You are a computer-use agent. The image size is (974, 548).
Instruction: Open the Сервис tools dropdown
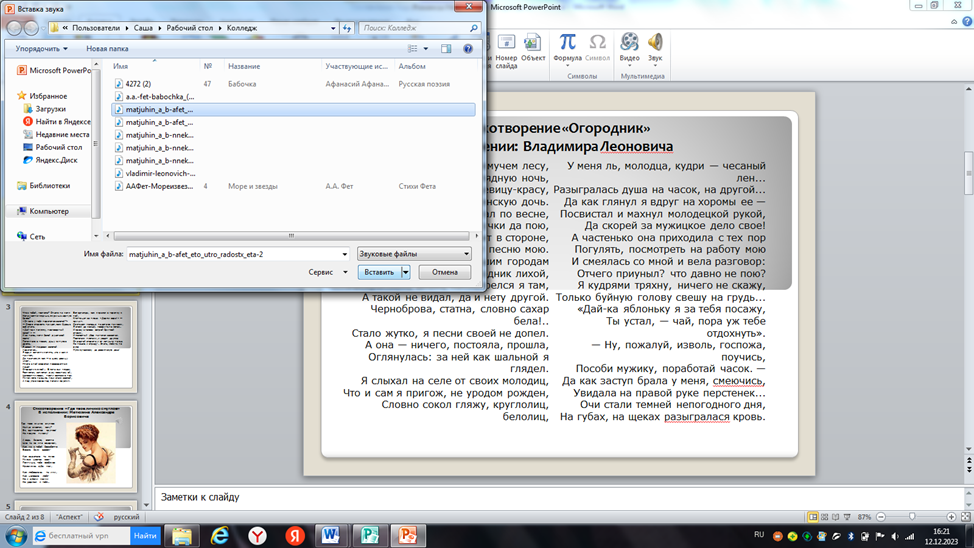[x=327, y=272]
